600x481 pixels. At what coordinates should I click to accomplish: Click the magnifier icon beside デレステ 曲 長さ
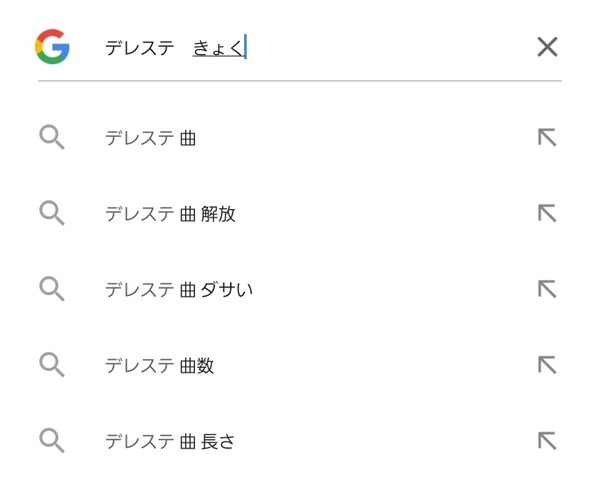(x=52, y=440)
